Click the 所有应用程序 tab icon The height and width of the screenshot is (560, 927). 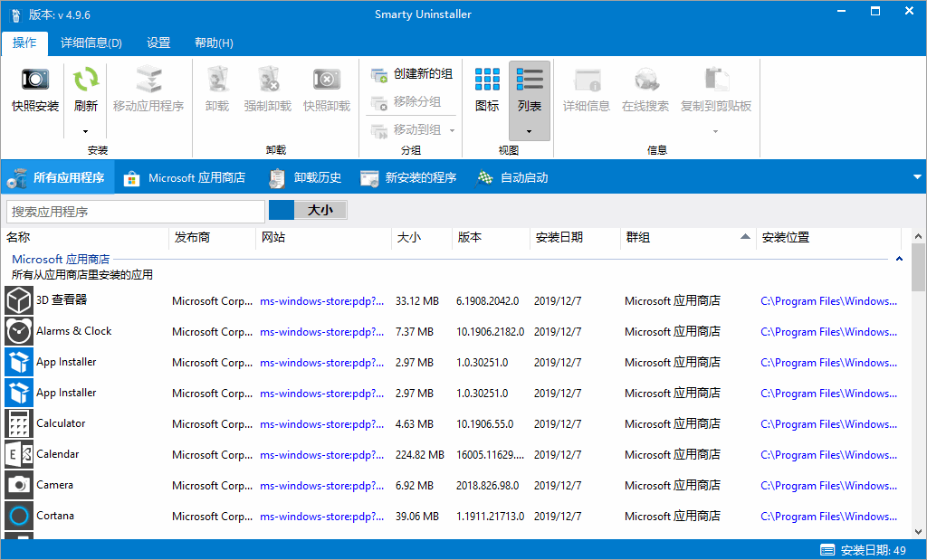click(16, 178)
